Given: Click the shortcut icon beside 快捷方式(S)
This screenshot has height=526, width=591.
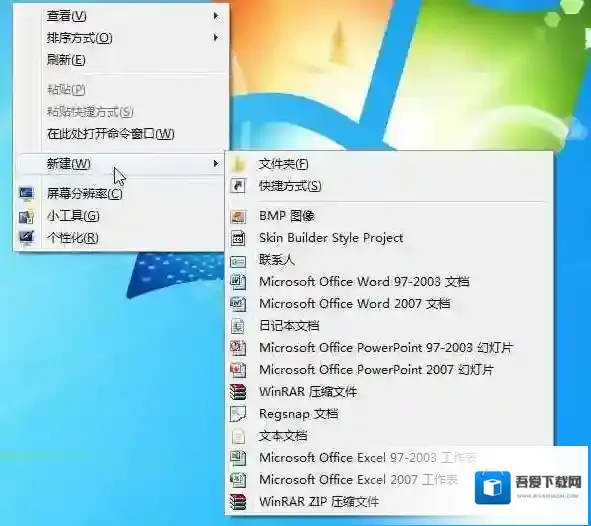Looking at the screenshot, I should [x=238, y=186].
